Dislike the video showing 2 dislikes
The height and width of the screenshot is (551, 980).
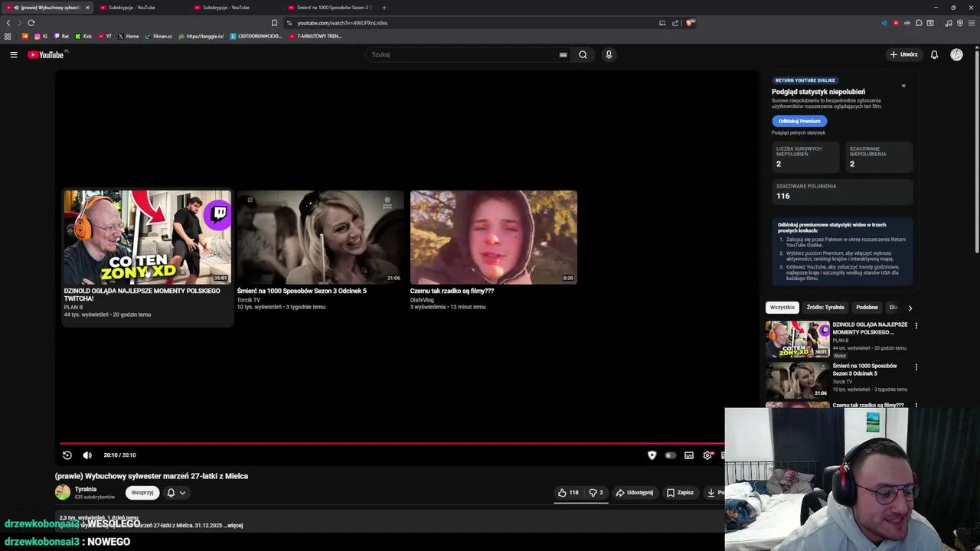pyautogui.click(x=596, y=493)
